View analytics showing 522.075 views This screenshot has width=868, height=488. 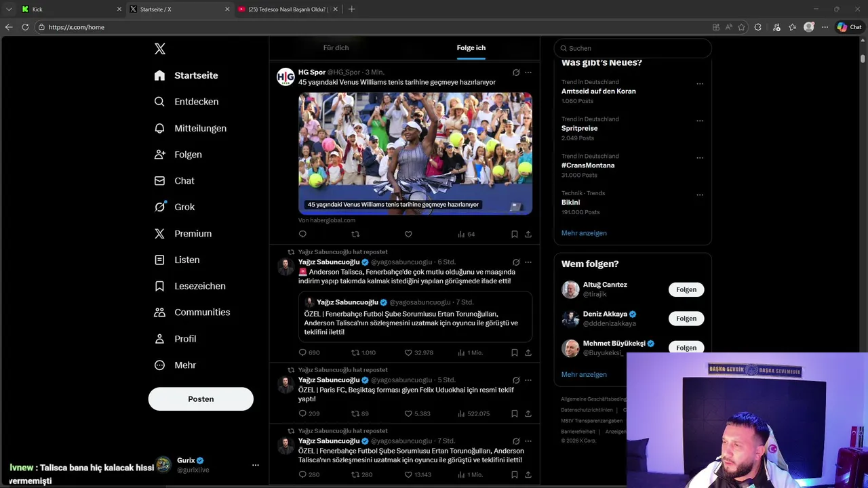tap(473, 414)
